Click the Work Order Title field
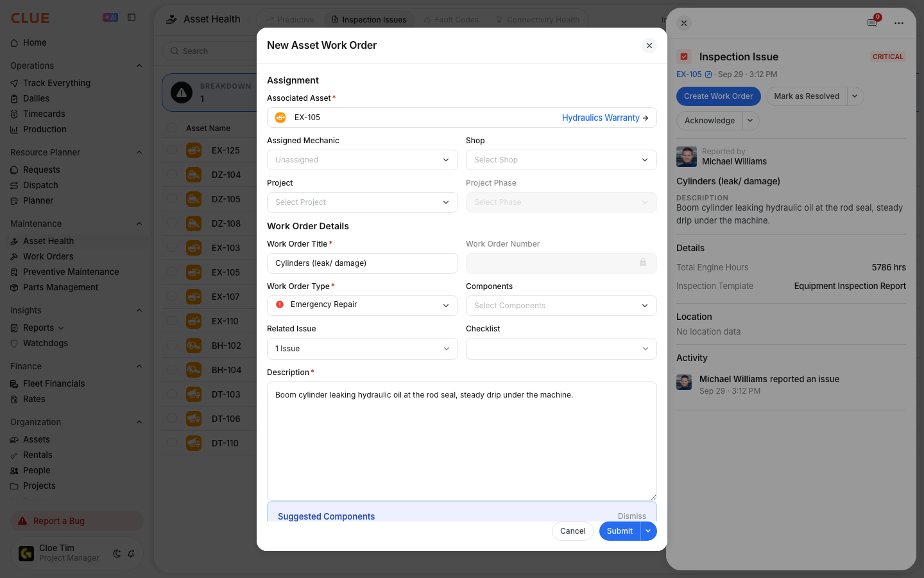 pos(363,263)
